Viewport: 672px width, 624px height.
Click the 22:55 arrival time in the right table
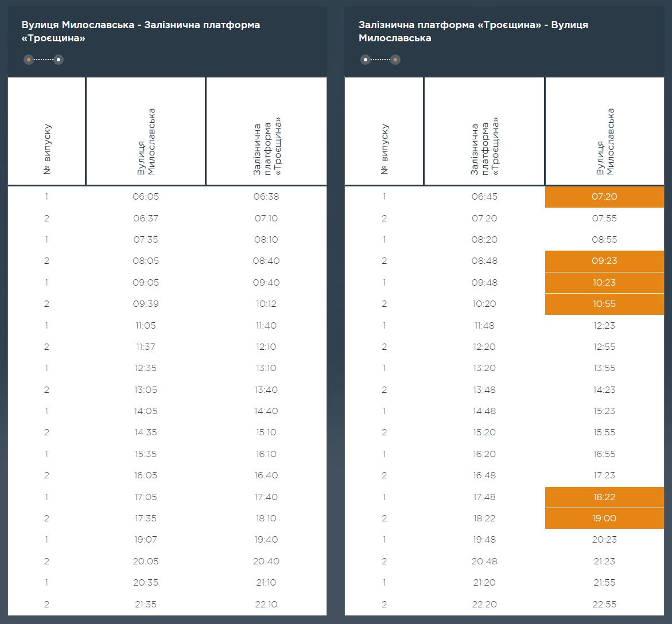tap(604, 604)
